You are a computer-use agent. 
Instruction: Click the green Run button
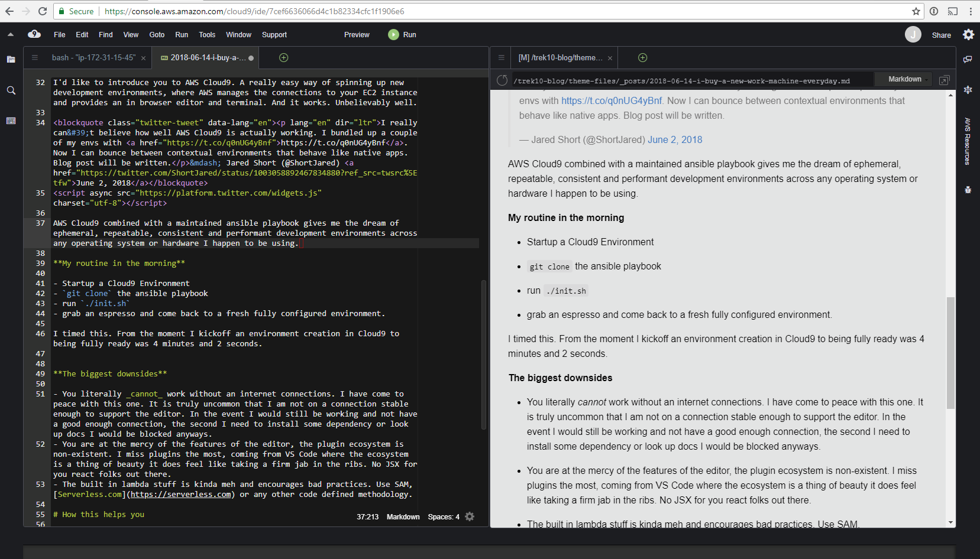(x=402, y=35)
